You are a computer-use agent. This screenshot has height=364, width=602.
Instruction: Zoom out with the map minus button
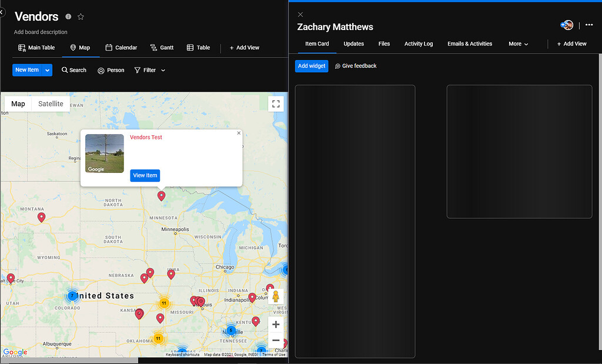tap(276, 340)
